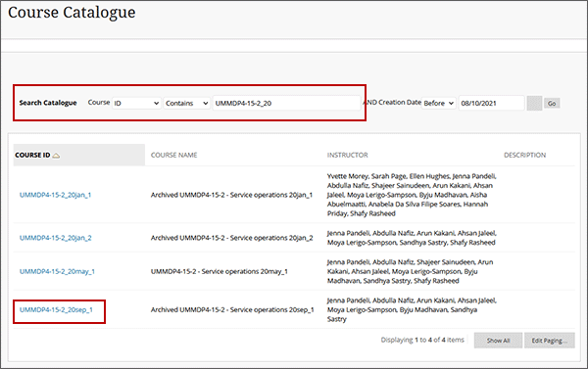Open the Contains operator dropdown

[187, 103]
